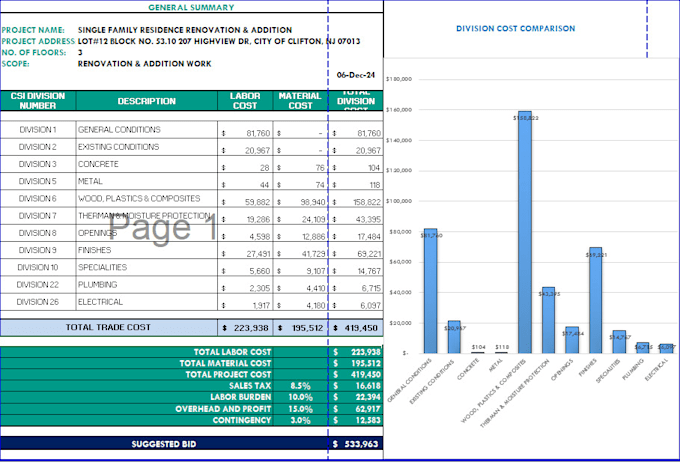The image size is (680, 462).
Task: Select the TOTAL TRADE COST label
Action: point(108,328)
